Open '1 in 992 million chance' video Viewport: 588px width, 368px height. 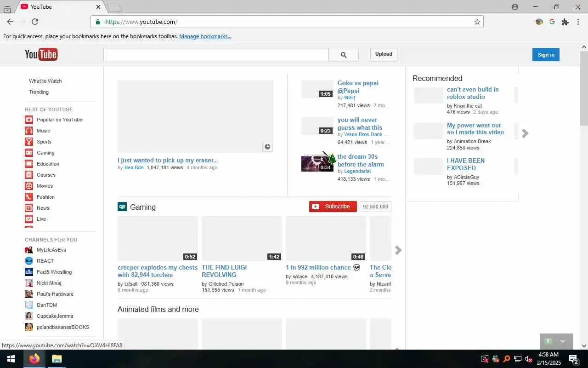(323, 267)
